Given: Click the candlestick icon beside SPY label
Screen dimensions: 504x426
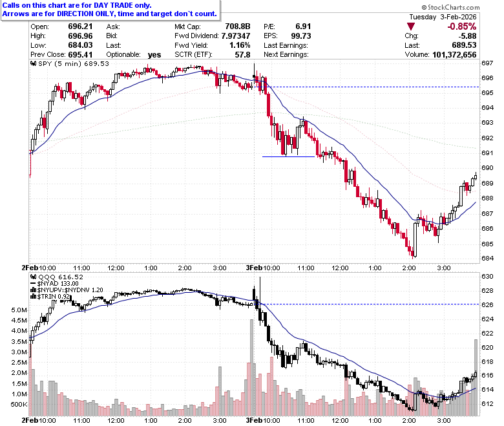Looking at the screenshot, I should click(x=33, y=63).
